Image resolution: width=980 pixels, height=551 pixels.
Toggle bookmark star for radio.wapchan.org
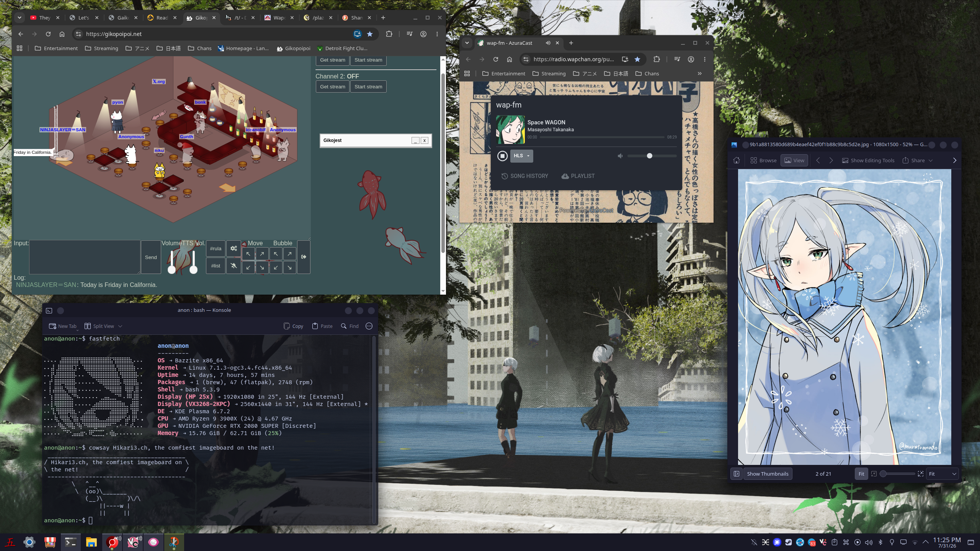tap(637, 59)
